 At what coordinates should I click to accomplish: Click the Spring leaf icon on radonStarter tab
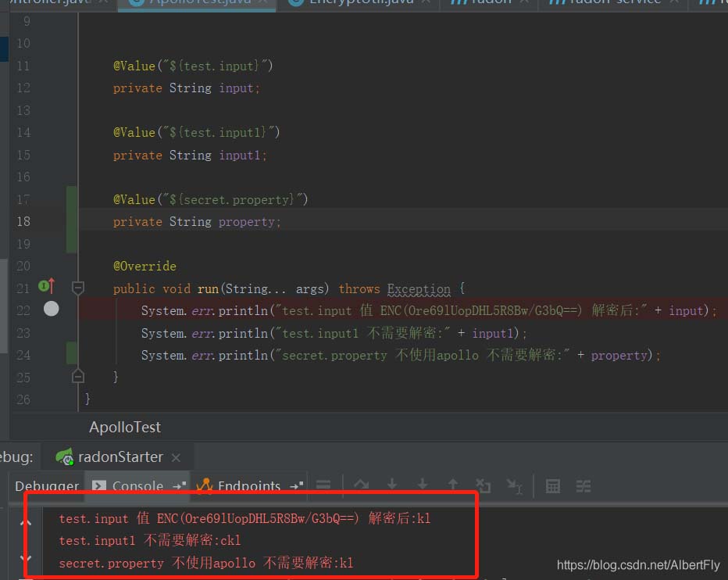coord(65,456)
